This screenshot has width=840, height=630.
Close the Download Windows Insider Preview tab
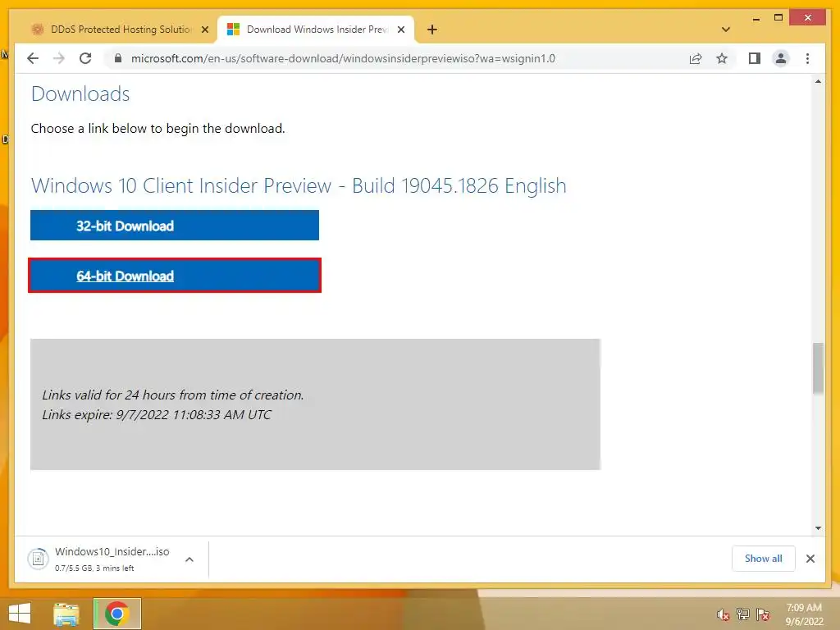click(x=400, y=30)
